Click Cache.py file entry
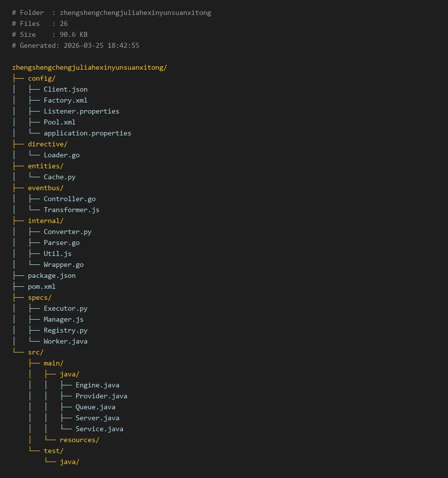Image resolution: width=448 pixels, height=478 pixels. pos(59,177)
